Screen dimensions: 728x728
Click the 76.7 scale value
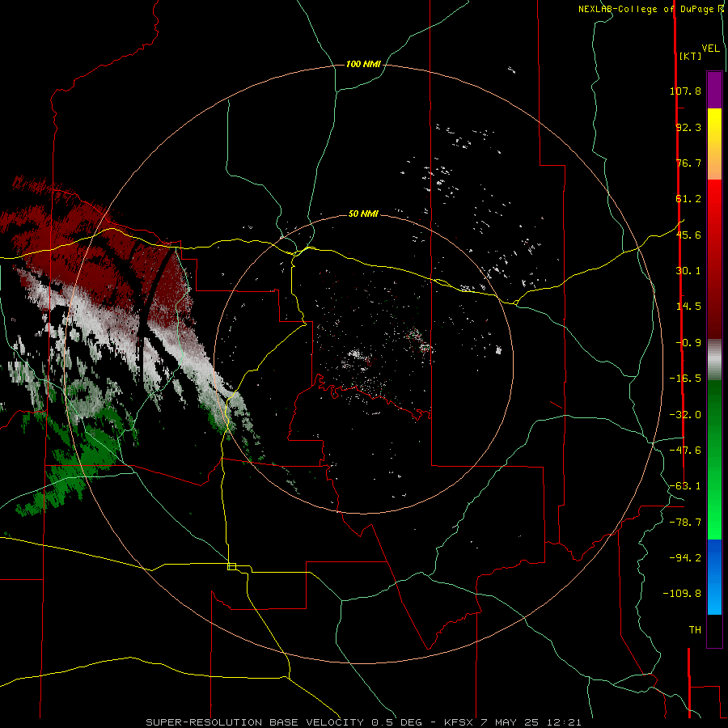point(688,163)
